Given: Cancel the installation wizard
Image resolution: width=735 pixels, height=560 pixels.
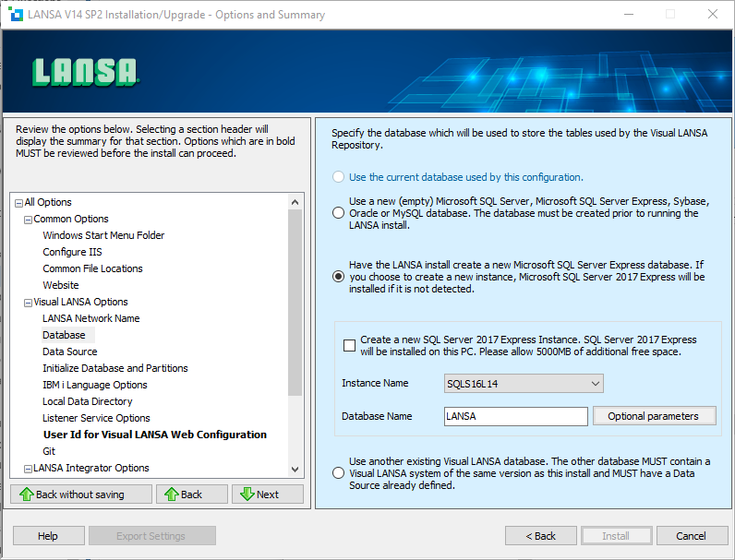Looking at the screenshot, I should [692, 536].
